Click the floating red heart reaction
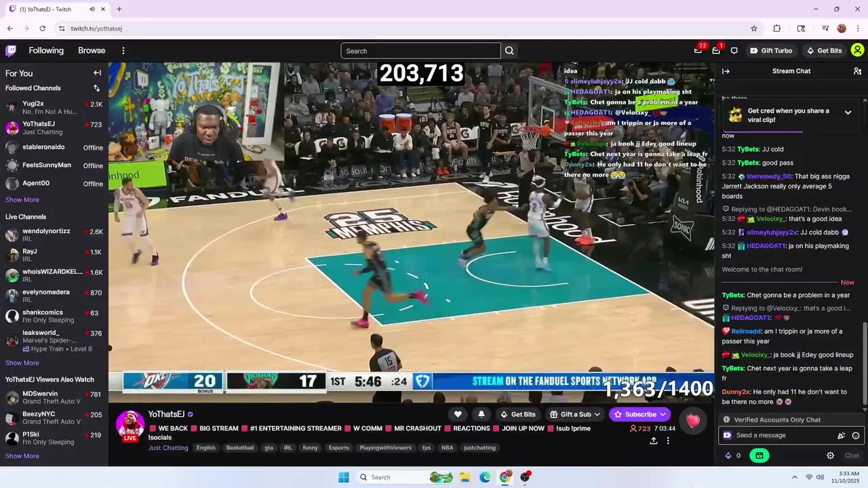 pos(692,422)
